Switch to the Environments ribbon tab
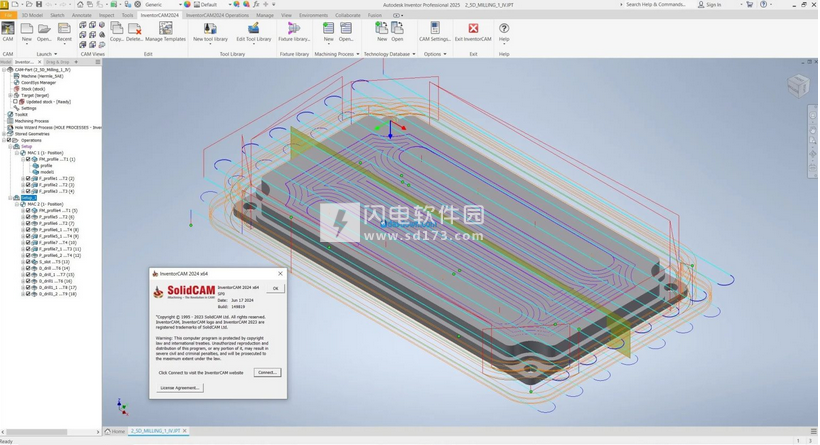 click(313, 15)
